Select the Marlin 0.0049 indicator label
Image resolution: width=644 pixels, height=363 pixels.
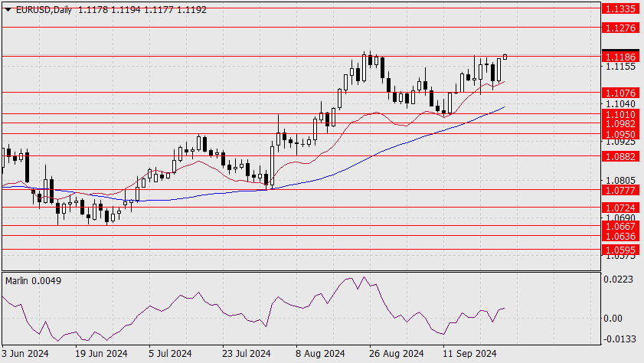pyautogui.click(x=33, y=281)
